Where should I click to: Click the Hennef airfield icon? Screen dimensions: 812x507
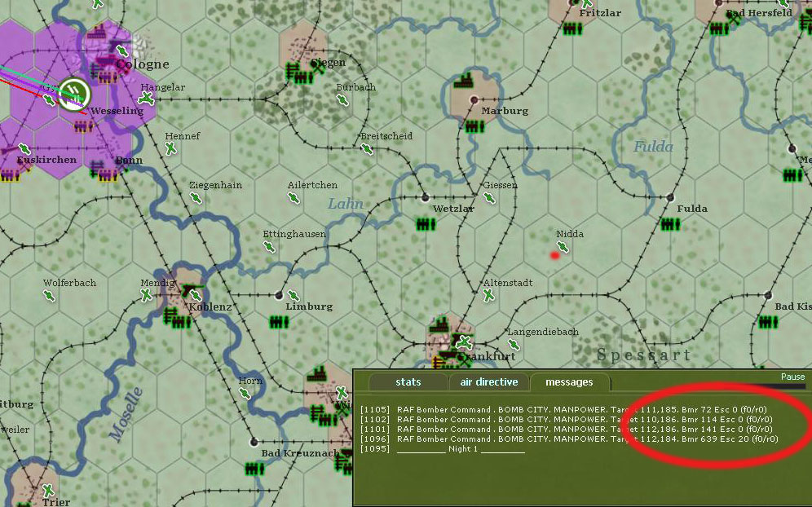coord(170,149)
